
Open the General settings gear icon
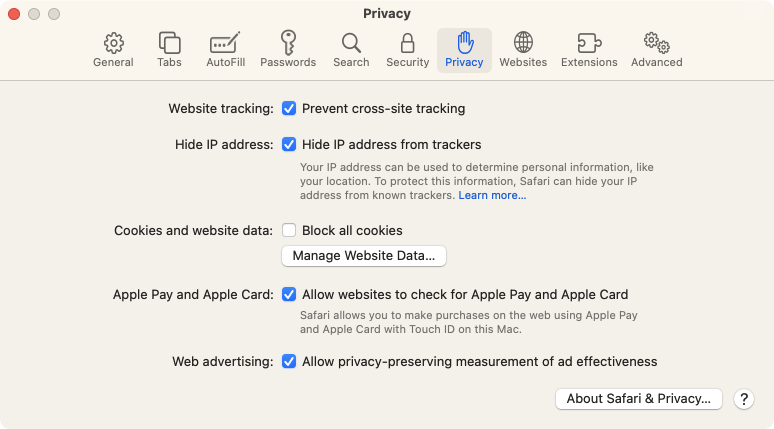click(x=114, y=43)
